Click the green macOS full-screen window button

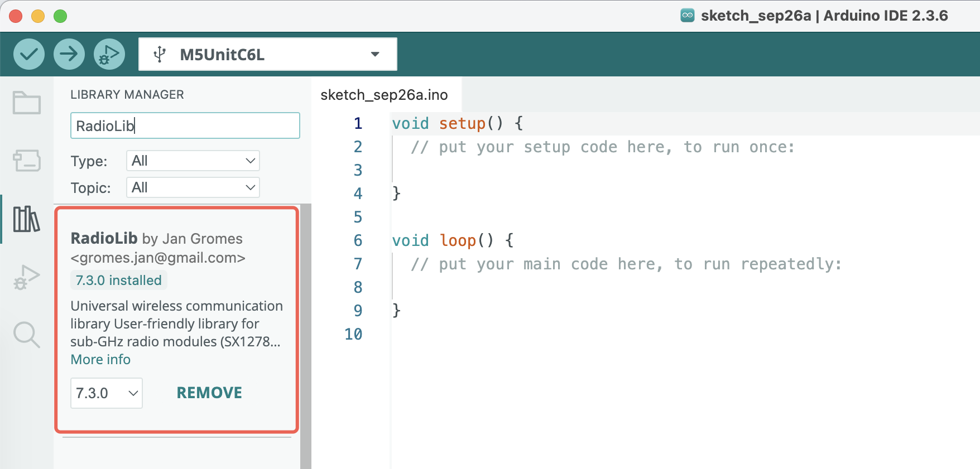click(60, 16)
